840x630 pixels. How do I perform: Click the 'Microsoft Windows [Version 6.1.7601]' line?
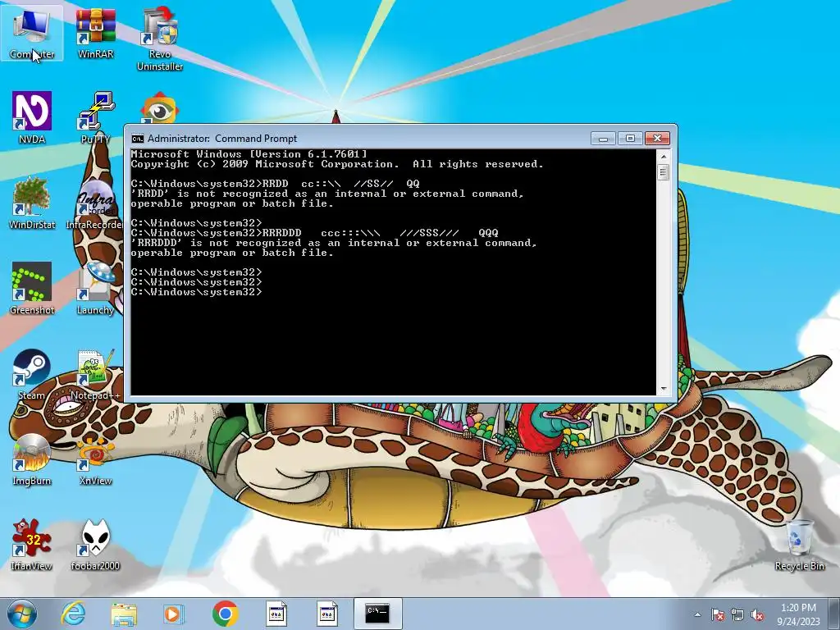pos(249,154)
